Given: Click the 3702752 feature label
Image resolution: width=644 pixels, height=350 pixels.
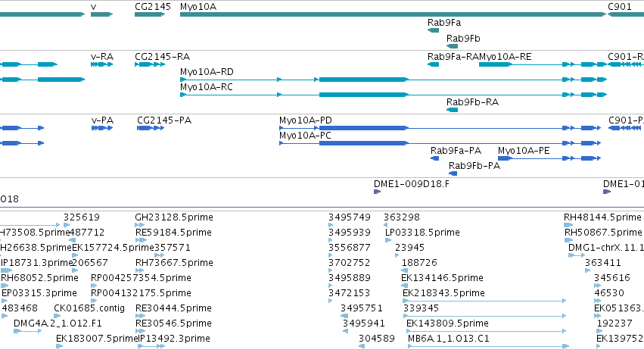Looking at the screenshot, I should (x=350, y=263).
